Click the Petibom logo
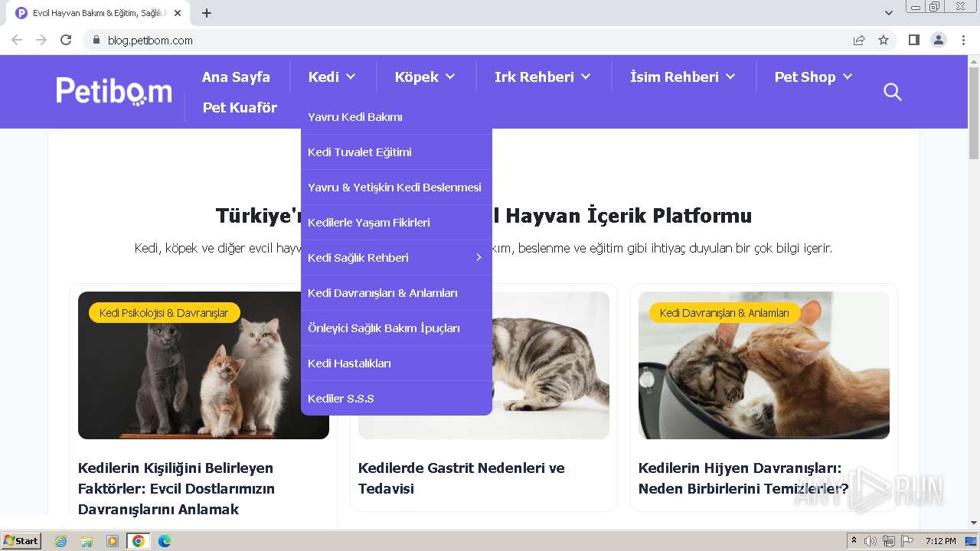 point(114,92)
